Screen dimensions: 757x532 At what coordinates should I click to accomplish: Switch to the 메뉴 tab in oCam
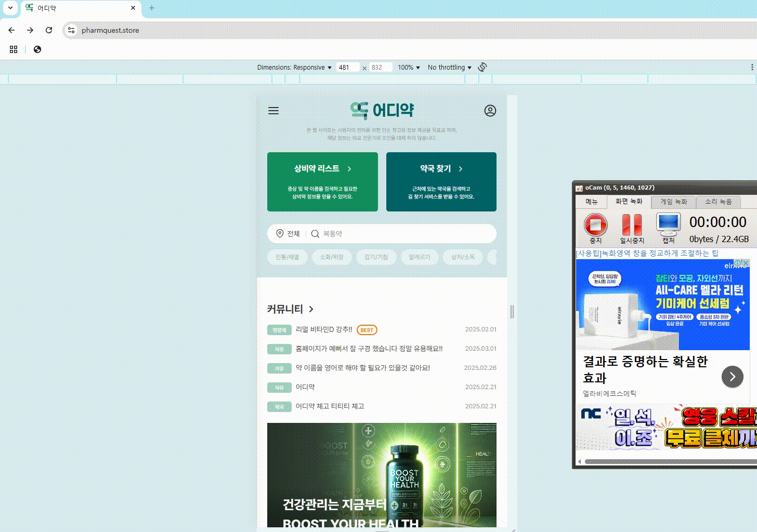592,202
